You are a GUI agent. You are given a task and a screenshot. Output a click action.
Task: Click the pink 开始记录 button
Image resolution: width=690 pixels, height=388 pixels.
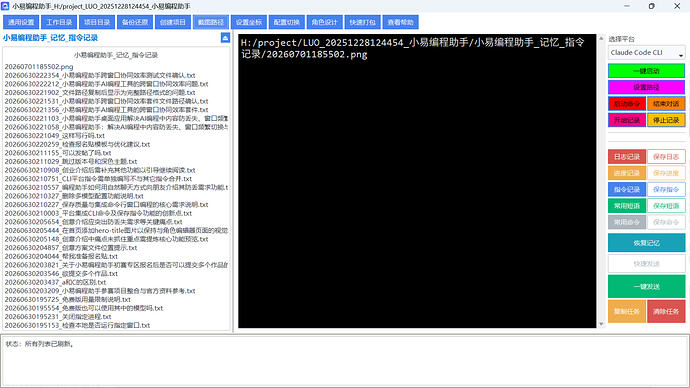coord(627,120)
